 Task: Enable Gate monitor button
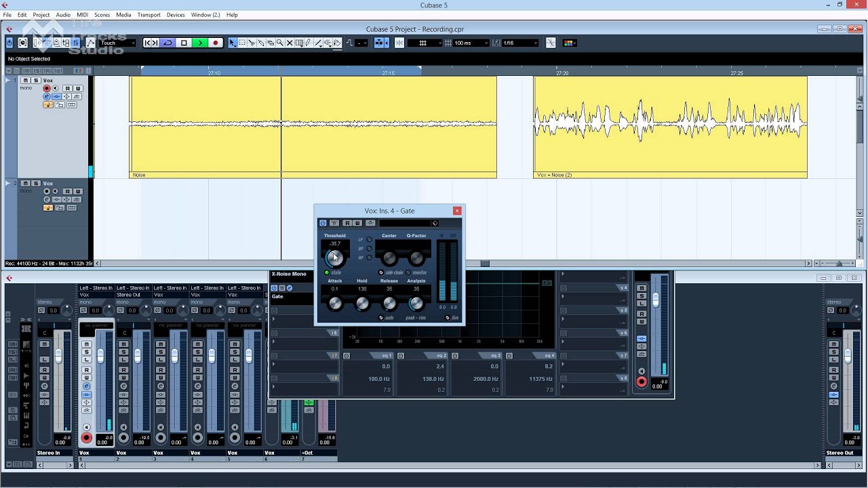408,272
